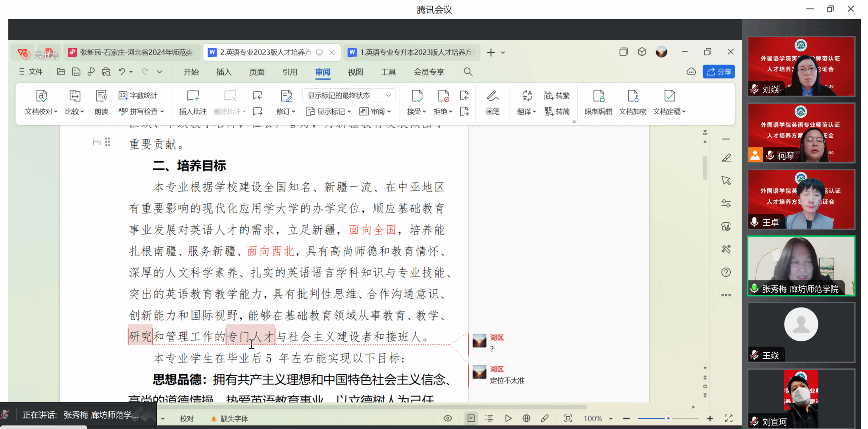Expand the 接受 accept changes dropdown
This screenshot has width=868, height=429.
click(x=417, y=111)
